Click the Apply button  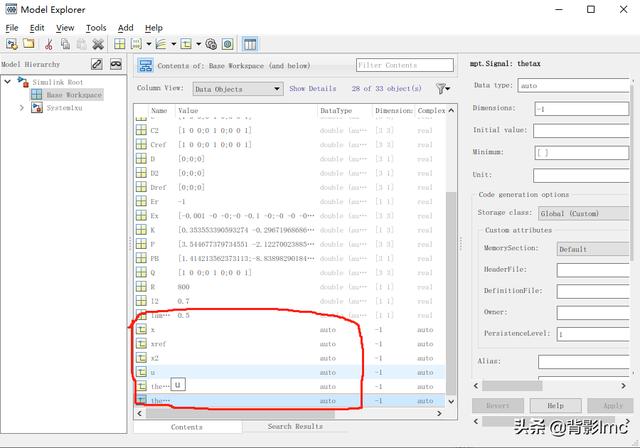pyautogui.click(x=610, y=406)
